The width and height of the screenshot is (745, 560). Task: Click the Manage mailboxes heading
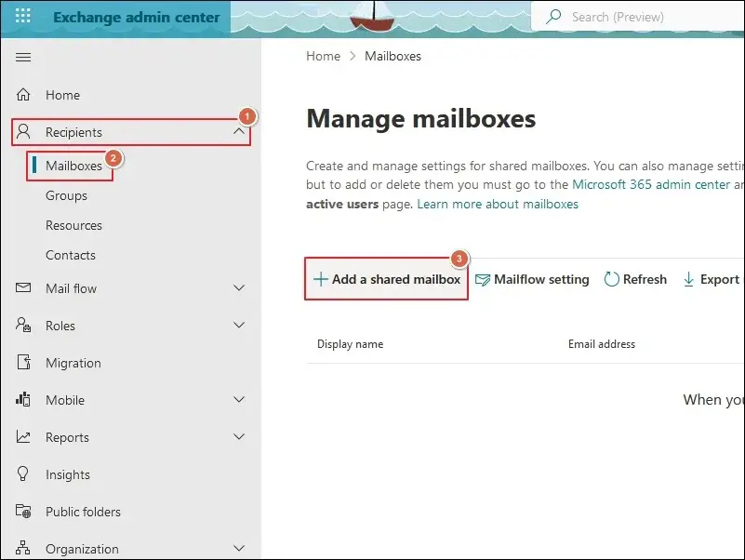coord(421,118)
